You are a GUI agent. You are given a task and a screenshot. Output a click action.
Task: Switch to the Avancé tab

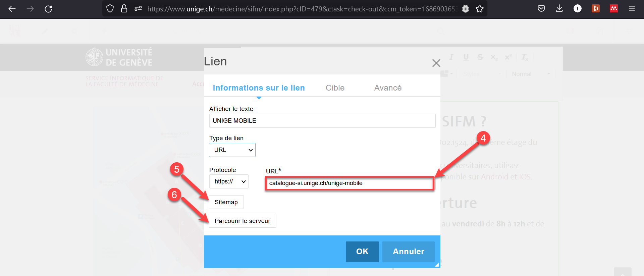coord(388,88)
